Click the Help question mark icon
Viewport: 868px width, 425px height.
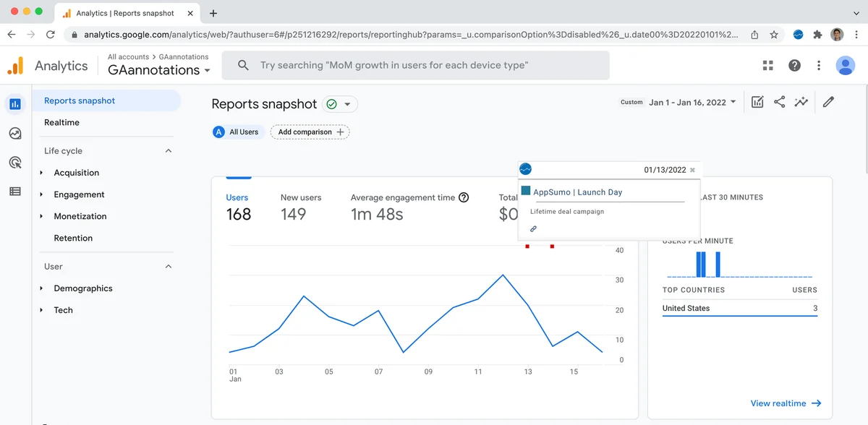[794, 66]
